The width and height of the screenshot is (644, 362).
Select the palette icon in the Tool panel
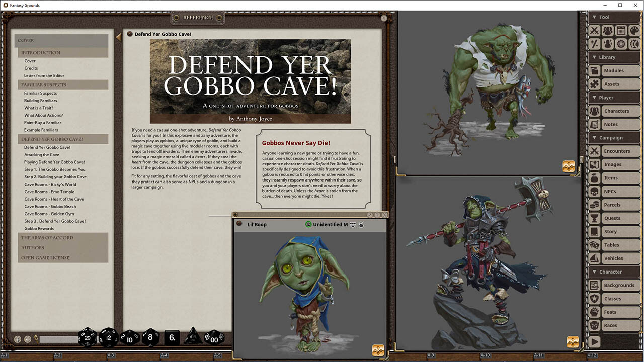(x=635, y=30)
